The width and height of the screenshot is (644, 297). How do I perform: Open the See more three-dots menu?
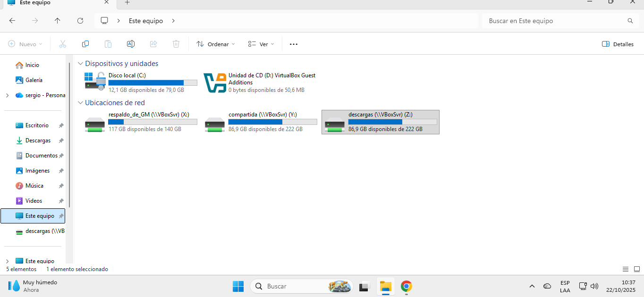tap(294, 44)
